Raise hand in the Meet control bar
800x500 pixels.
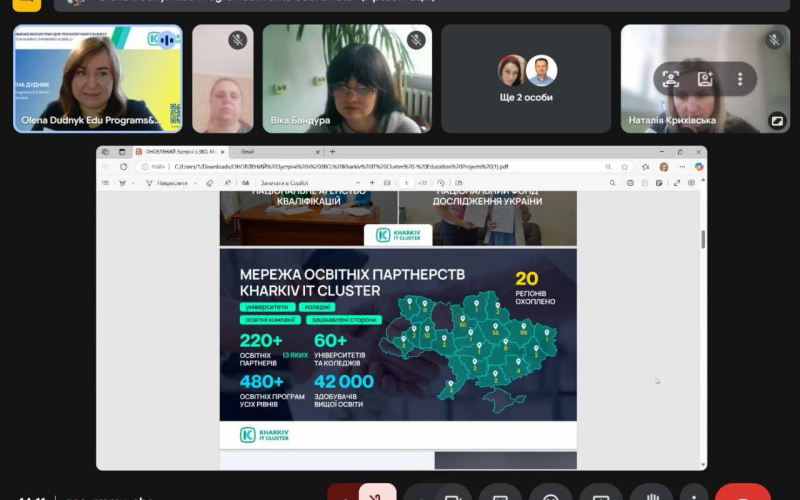pyautogui.click(x=652, y=494)
